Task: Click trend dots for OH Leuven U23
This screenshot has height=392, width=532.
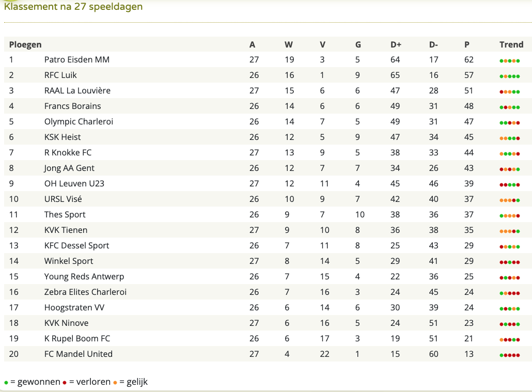Action: (x=510, y=185)
